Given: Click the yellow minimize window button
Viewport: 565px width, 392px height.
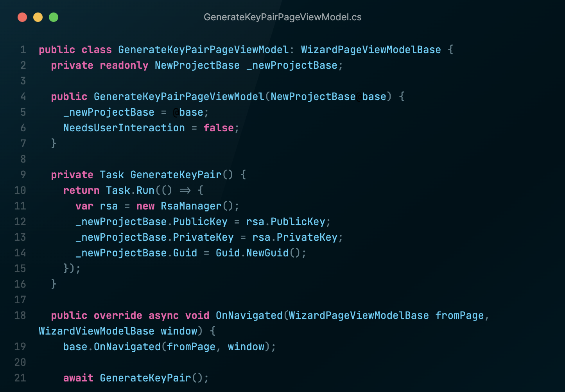Looking at the screenshot, I should coord(38,17).
